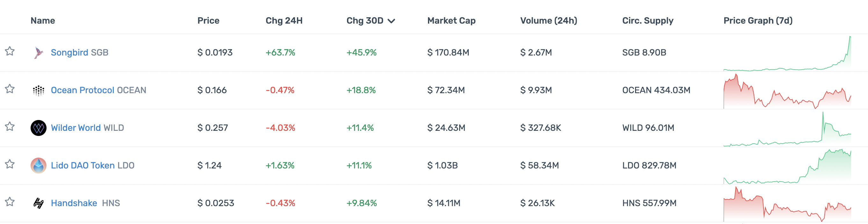Open the Lido DAO Token page

point(83,166)
